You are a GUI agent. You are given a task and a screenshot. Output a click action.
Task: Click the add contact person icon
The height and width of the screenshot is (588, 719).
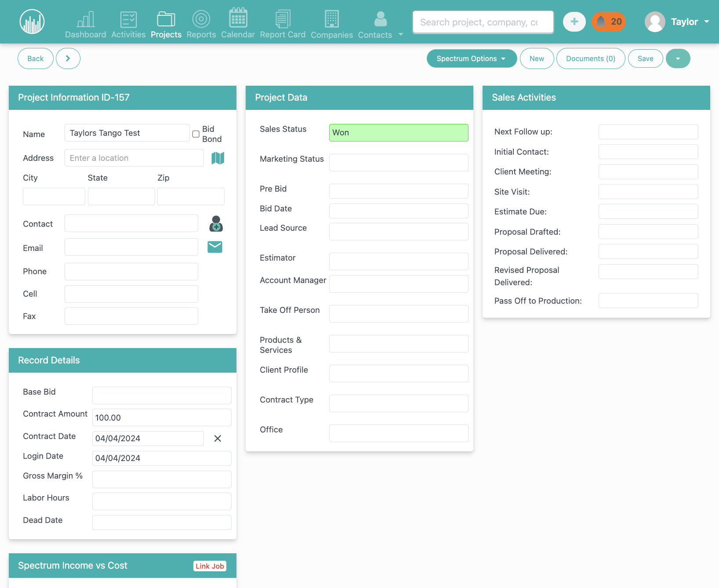[x=216, y=224]
